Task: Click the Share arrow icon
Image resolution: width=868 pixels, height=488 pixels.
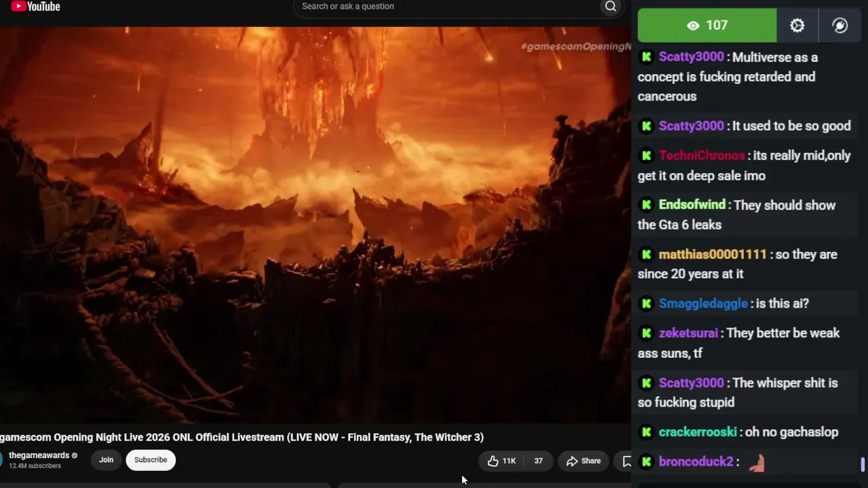Action: tap(572, 461)
